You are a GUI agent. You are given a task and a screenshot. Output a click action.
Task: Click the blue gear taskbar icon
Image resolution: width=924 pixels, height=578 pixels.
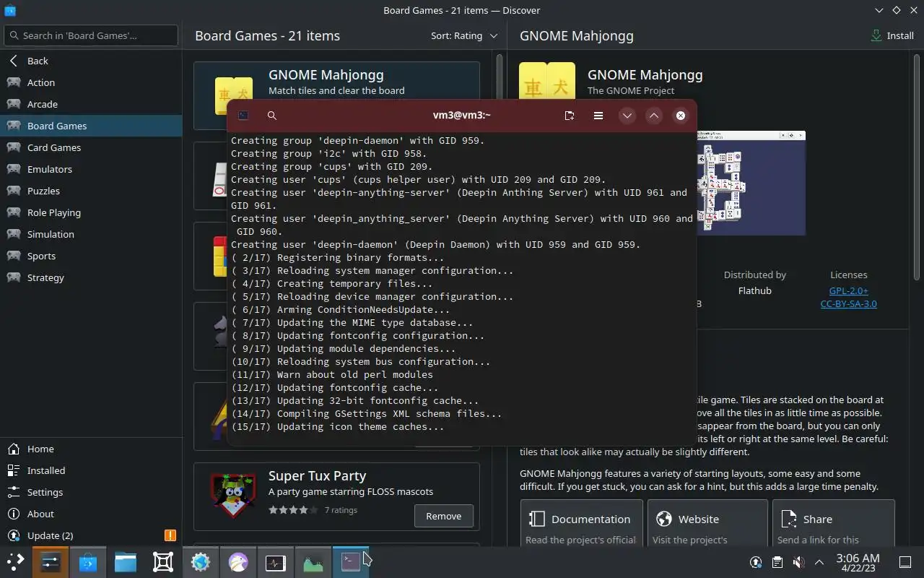201,561
